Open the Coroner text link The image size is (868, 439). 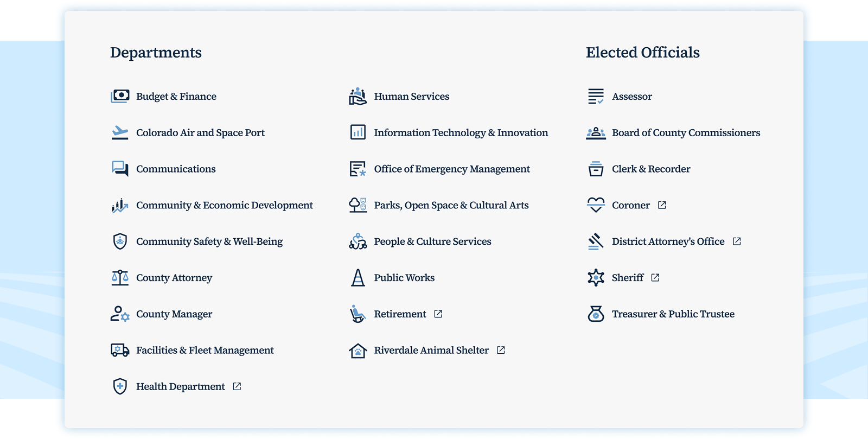631,205
